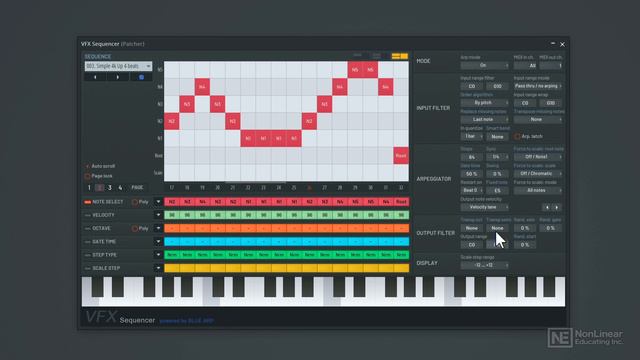Switch to sequence page 4
This screenshot has height=360, width=640.
point(120,188)
